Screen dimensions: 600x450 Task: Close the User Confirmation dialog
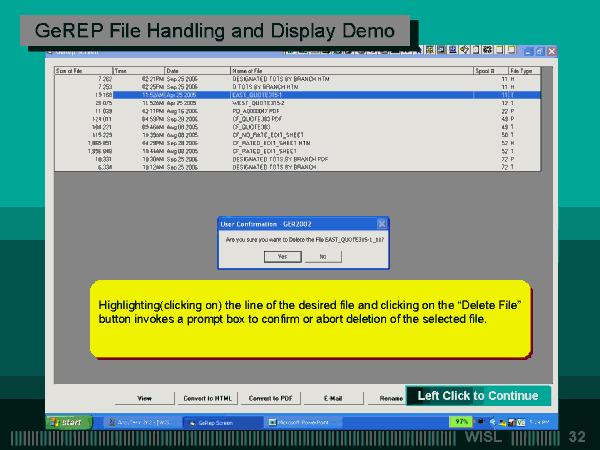tap(381, 224)
